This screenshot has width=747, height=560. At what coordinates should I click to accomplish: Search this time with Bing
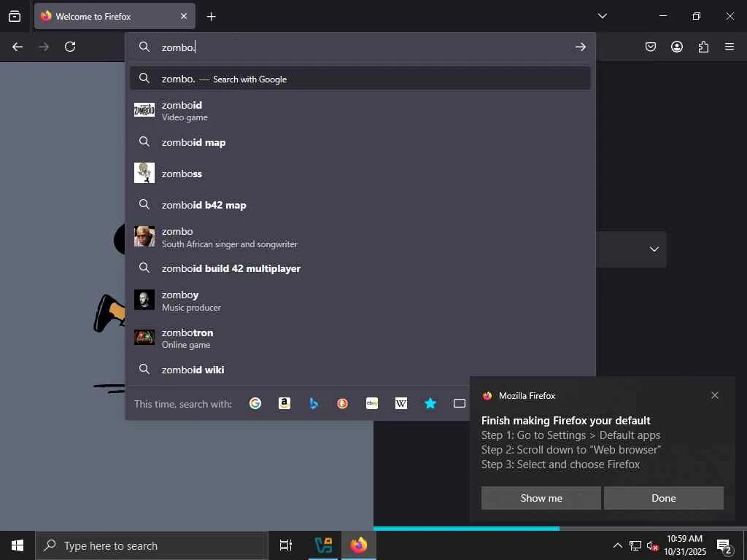tap(314, 403)
